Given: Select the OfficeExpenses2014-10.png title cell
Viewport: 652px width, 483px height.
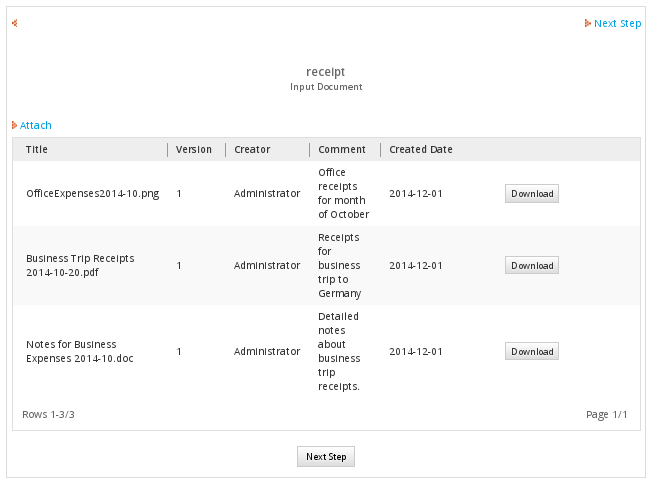Looking at the screenshot, I should (92, 194).
